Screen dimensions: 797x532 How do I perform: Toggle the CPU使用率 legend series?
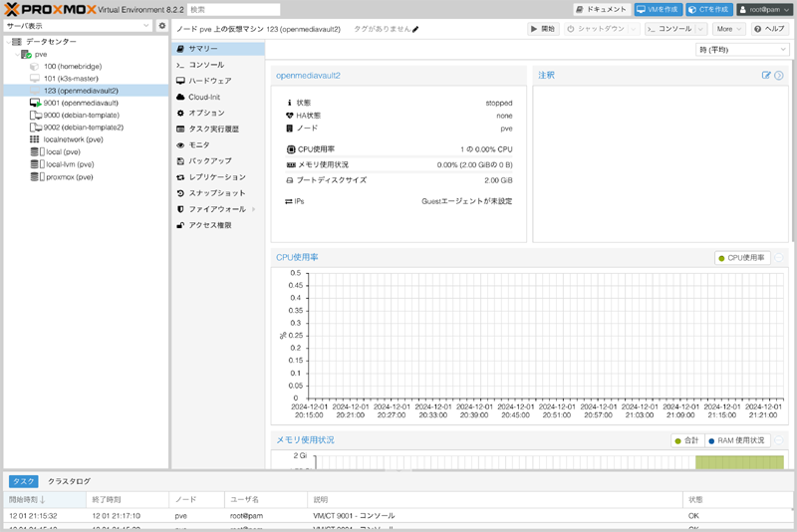click(x=741, y=258)
